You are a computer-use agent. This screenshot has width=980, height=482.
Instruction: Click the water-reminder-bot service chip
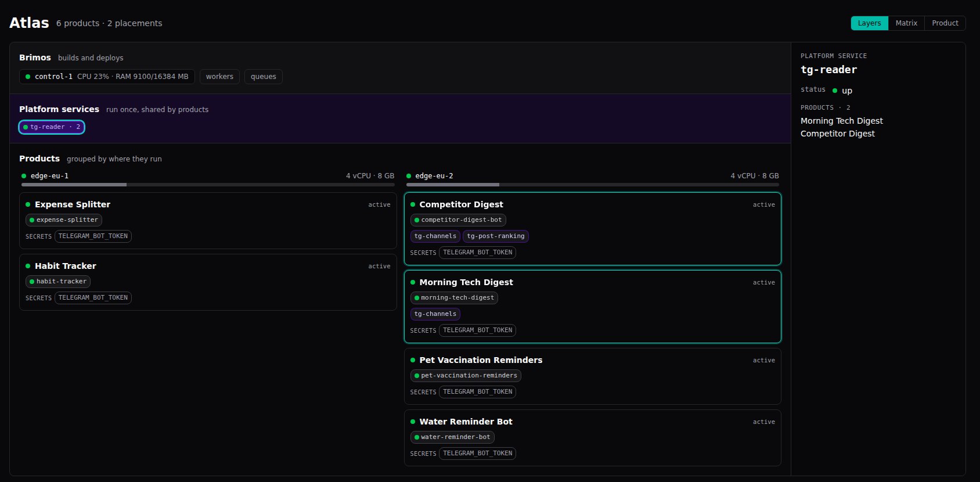coord(452,437)
